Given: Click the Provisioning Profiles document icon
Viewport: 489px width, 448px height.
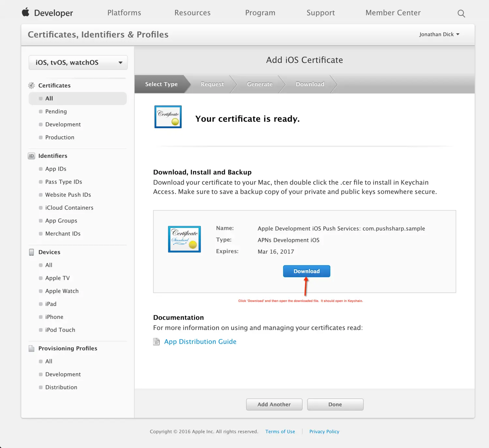Looking at the screenshot, I should coord(32,348).
